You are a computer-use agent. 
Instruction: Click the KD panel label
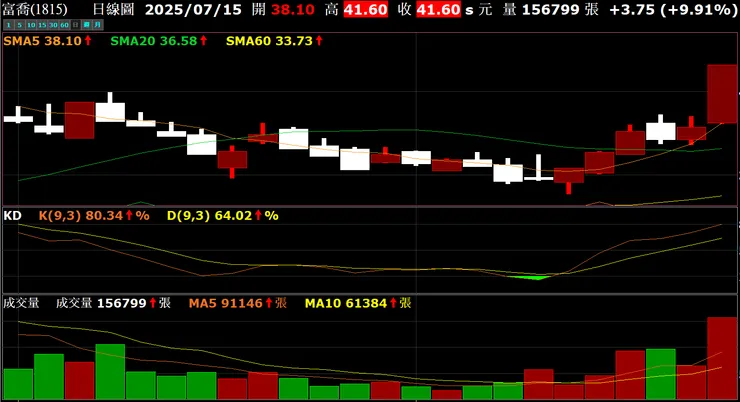tap(12, 216)
